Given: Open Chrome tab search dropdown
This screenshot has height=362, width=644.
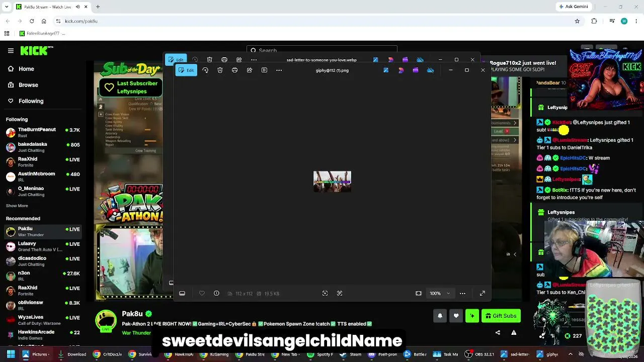Looking at the screenshot, I should click(6, 7).
